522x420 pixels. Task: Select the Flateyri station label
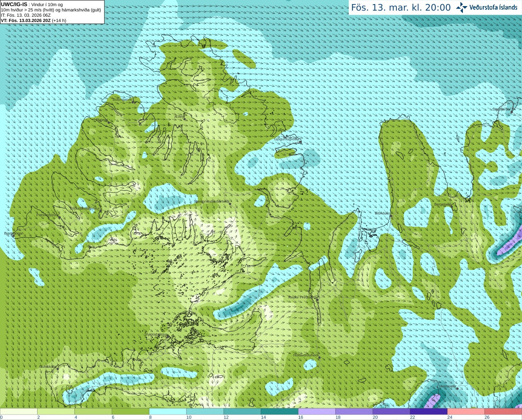pos(102,120)
